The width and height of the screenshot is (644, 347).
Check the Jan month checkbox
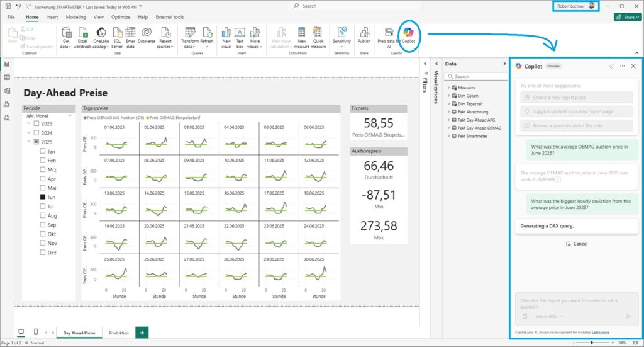click(x=43, y=151)
